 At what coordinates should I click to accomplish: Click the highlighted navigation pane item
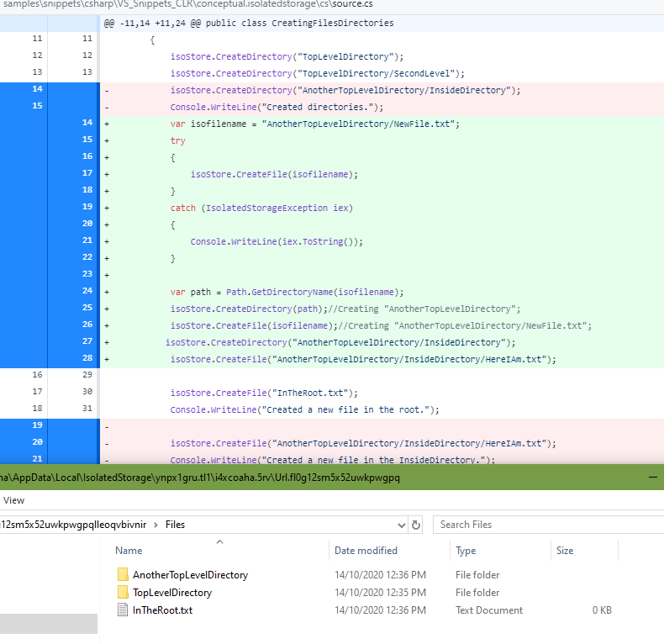point(48,624)
